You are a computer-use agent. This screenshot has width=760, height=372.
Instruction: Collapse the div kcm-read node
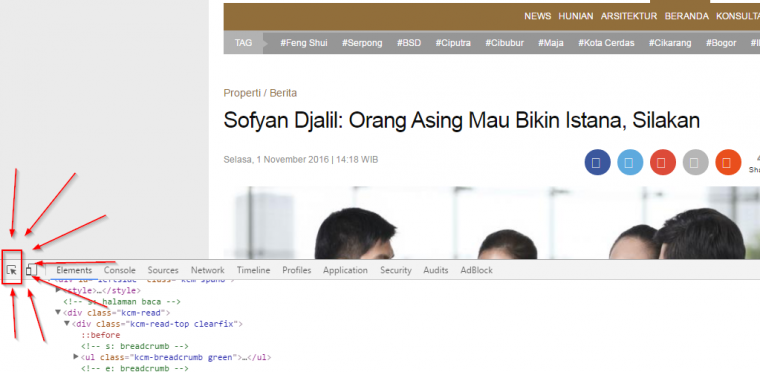point(59,312)
